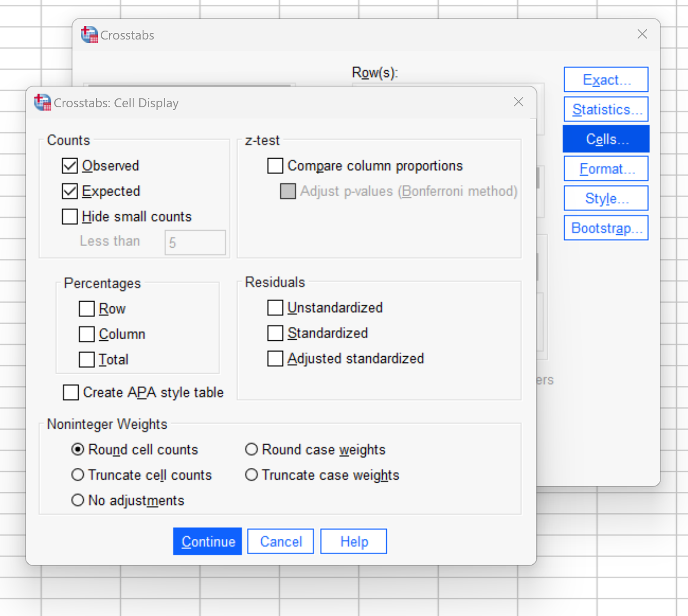The height and width of the screenshot is (616, 688).
Task: Click the Crosstabs window title icon
Action: pos(89,34)
